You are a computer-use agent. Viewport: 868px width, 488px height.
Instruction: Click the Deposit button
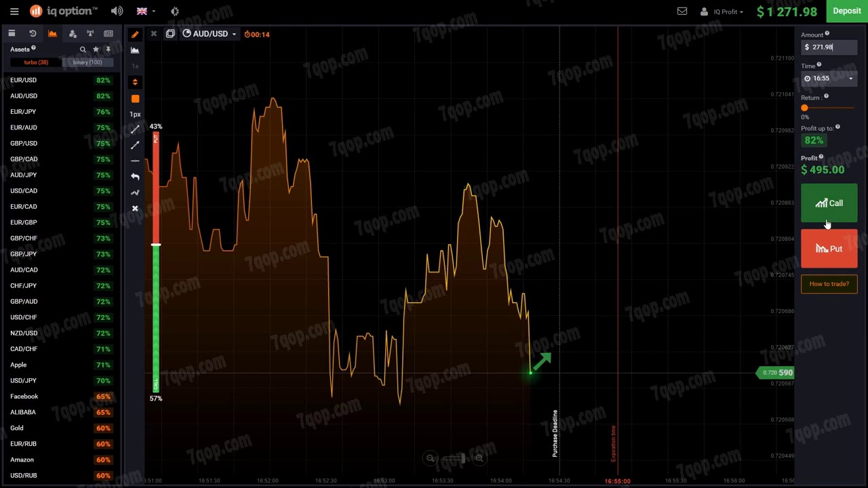click(x=846, y=11)
